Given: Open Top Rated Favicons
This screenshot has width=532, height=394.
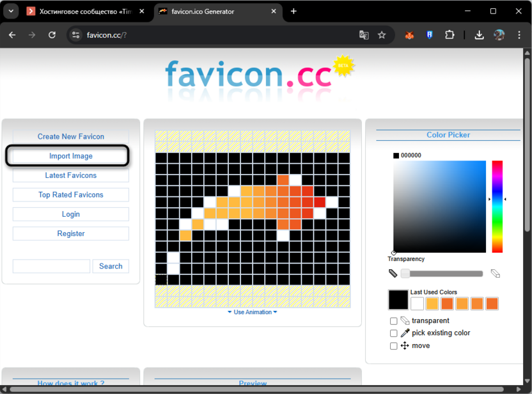Looking at the screenshot, I should tap(71, 195).
